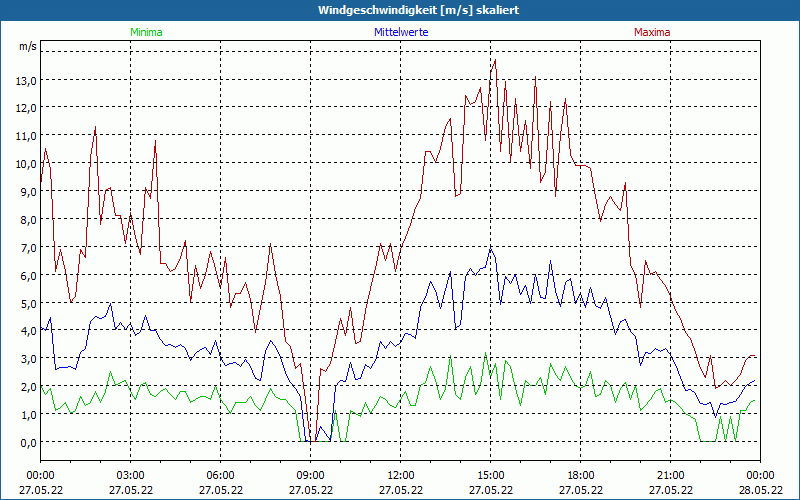
Task: Click the 10,0 y-axis value
Action: click(x=28, y=164)
